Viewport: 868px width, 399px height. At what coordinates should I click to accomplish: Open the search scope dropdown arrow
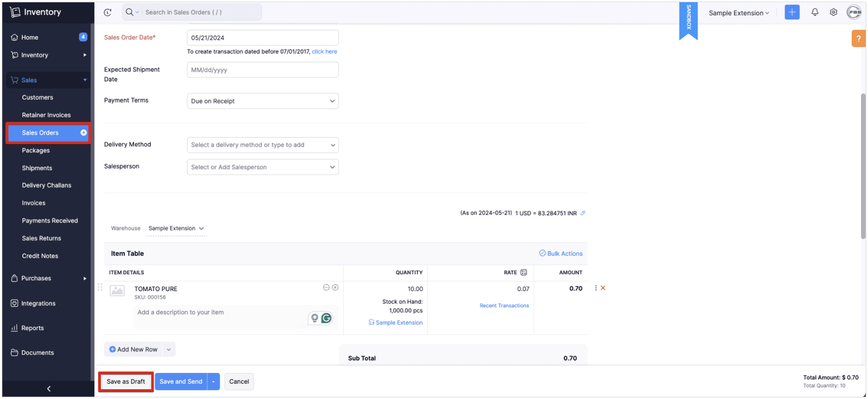coord(137,12)
